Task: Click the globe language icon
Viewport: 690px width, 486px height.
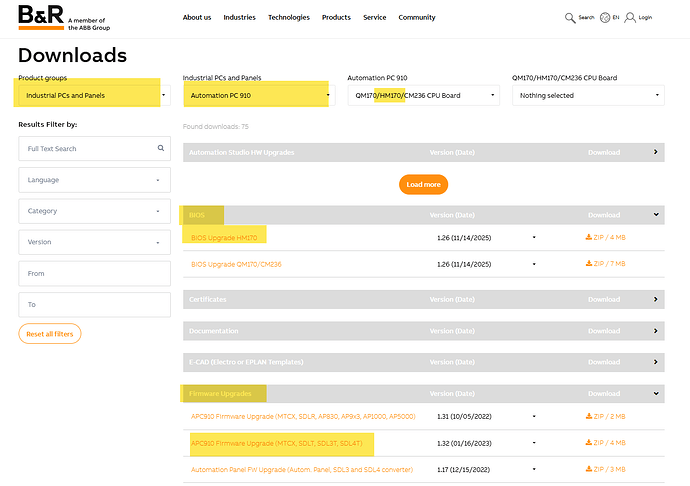Action: (x=605, y=17)
